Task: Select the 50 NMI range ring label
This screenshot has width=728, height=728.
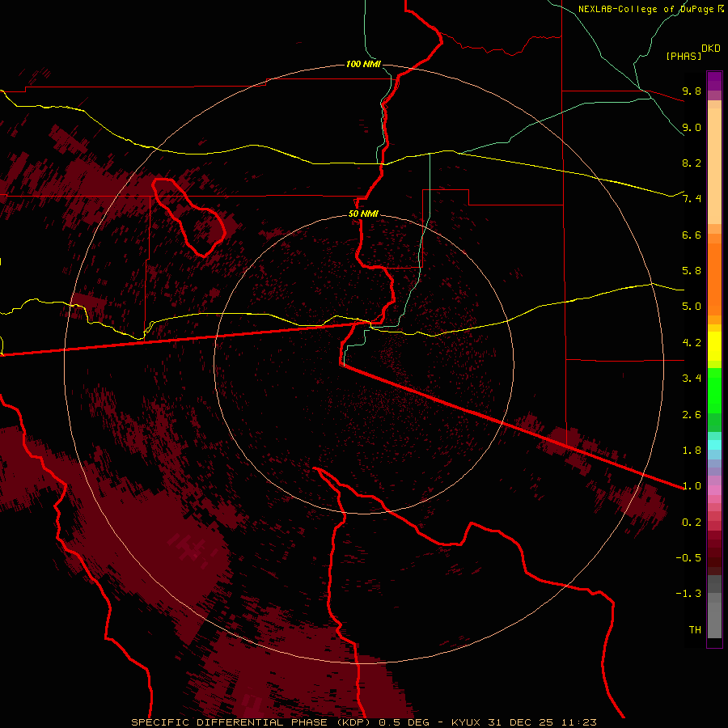Action: click(363, 214)
